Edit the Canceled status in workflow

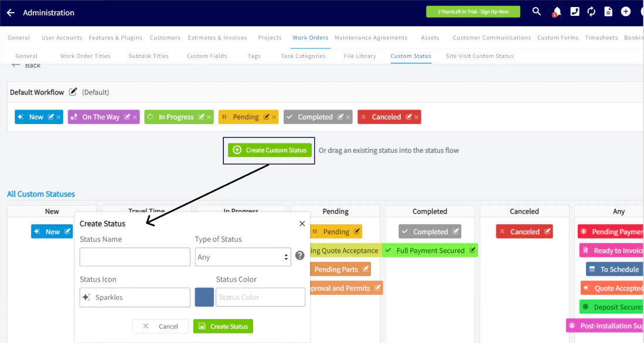(408, 117)
